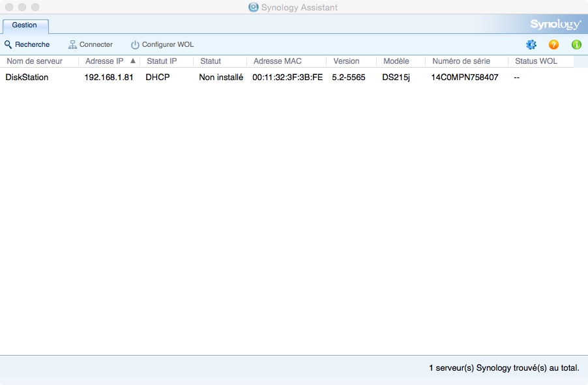The image size is (588, 385).
Task: Zoom the window with the third title-bar button
Action: [x=35, y=7]
